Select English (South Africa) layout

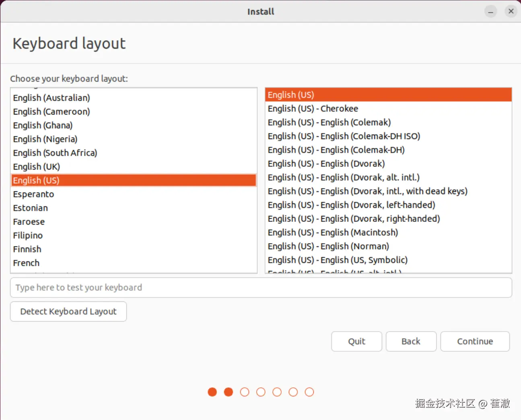tap(134, 153)
